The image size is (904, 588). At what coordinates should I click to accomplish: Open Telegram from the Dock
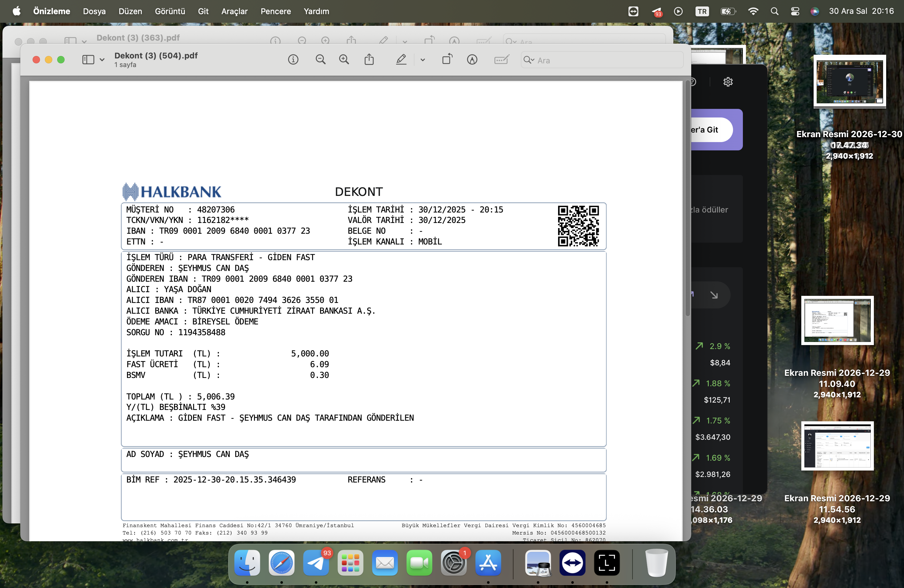[x=316, y=562]
